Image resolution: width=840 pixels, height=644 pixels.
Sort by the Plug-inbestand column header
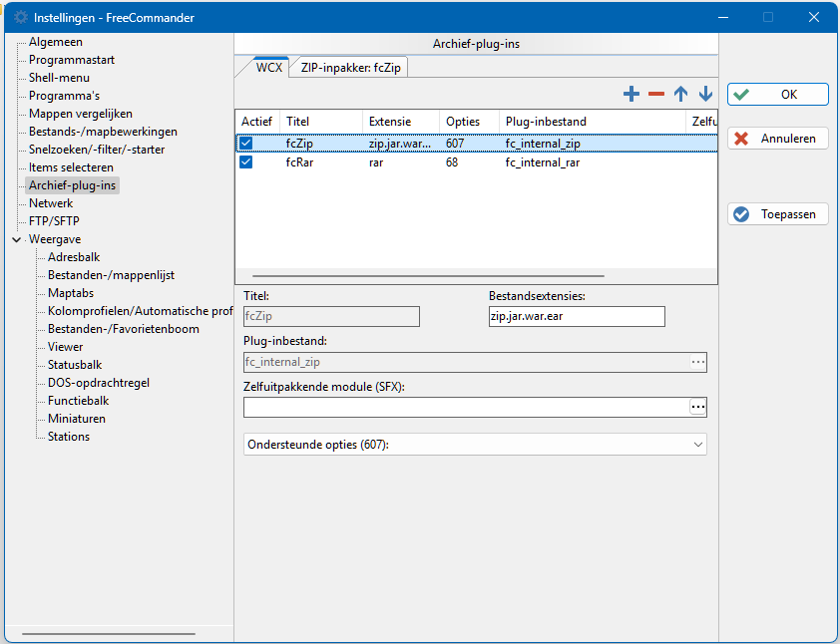tap(592, 122)
